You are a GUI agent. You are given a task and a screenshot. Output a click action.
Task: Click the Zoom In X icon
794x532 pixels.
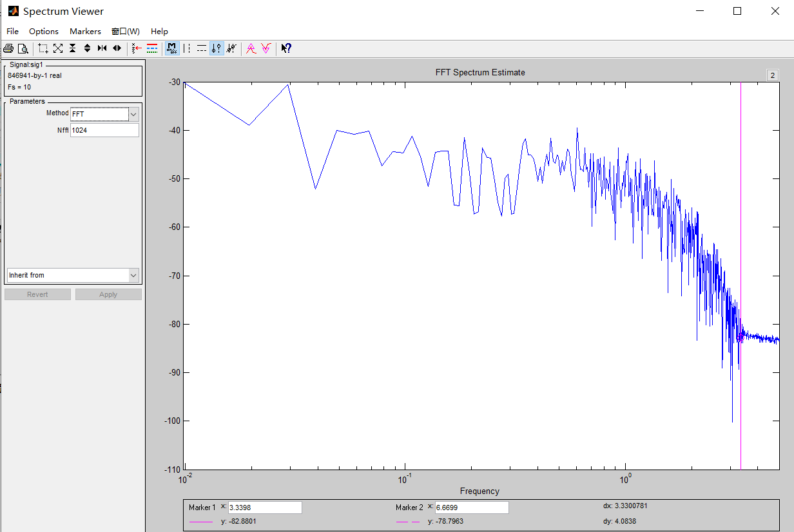(102, 48)
